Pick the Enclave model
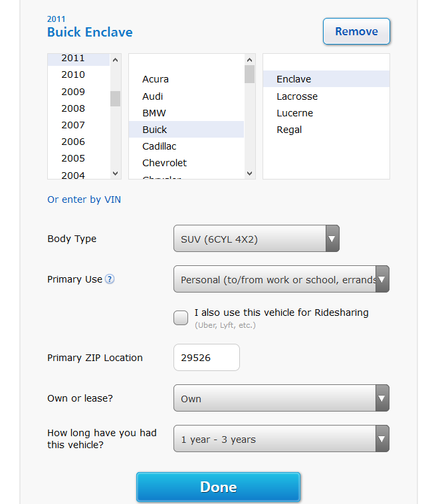The width and height of the screenshot is (436, 504). coord(326,79)
